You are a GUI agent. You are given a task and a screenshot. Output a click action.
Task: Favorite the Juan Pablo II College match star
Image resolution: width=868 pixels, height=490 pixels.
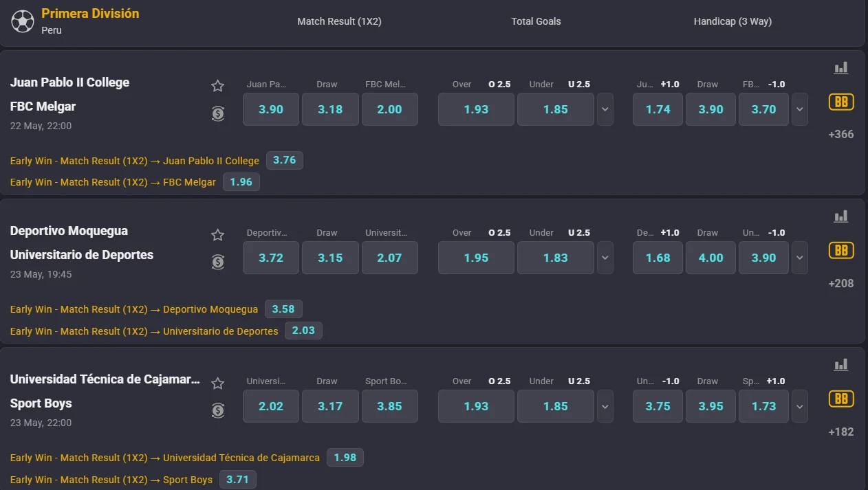(218, 86)
